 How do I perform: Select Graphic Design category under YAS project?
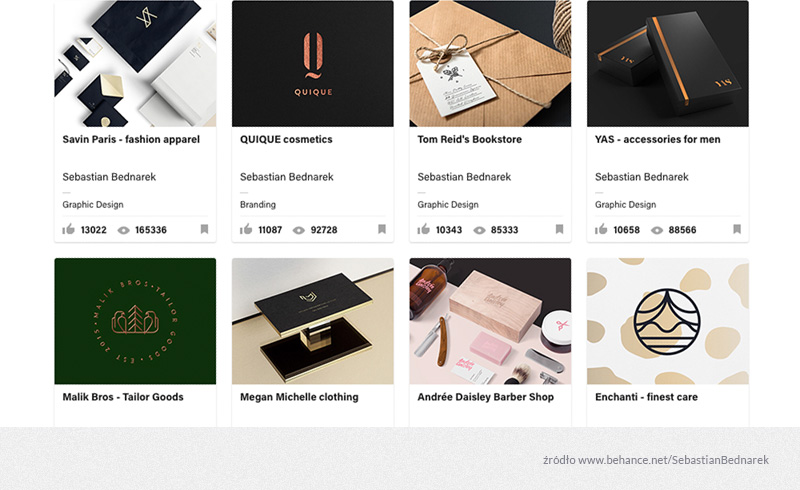626,205
